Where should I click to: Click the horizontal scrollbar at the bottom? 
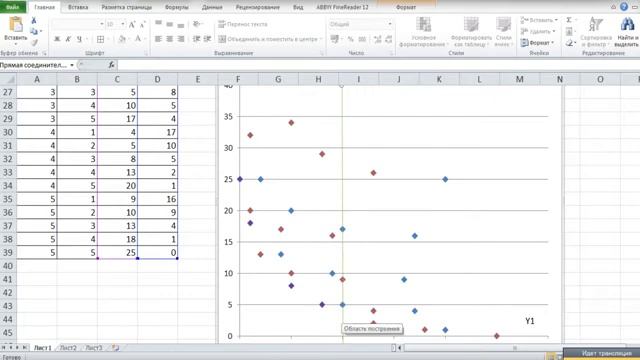pyautogui.click(x=514, y=348)
